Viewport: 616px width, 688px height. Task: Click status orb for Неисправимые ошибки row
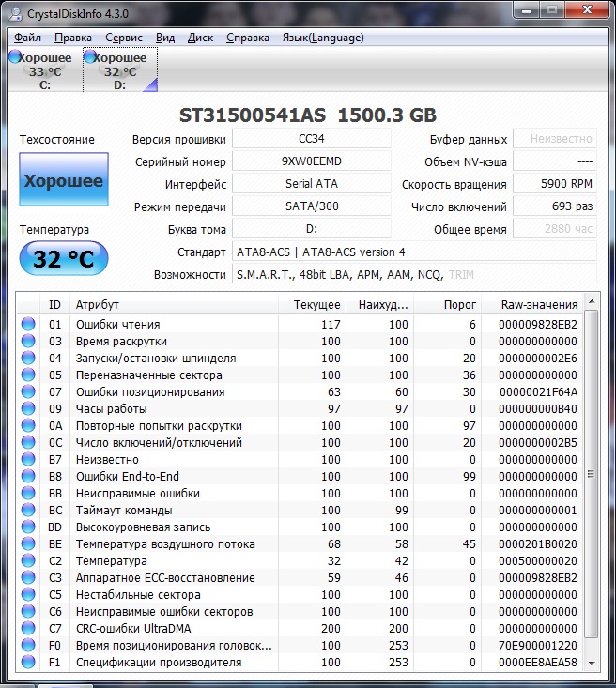click(28, 493)
